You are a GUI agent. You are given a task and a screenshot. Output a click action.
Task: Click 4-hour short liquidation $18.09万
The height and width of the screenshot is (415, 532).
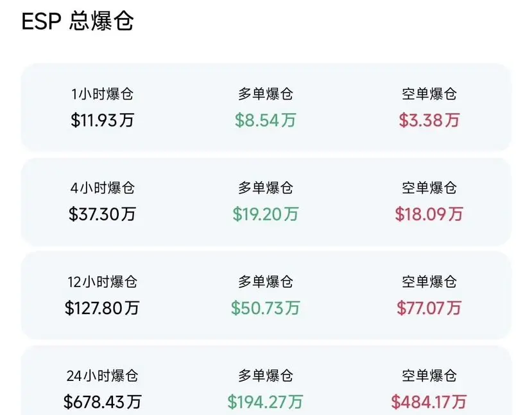(429, 214)
